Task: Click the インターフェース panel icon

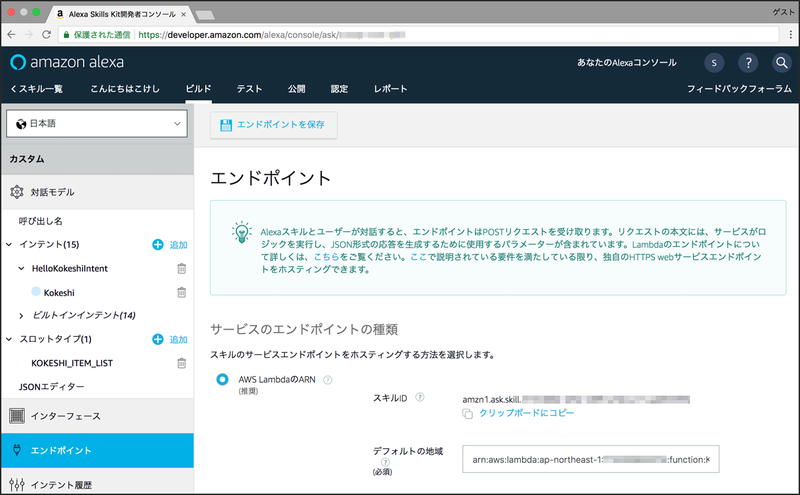Action: point(17,416)
